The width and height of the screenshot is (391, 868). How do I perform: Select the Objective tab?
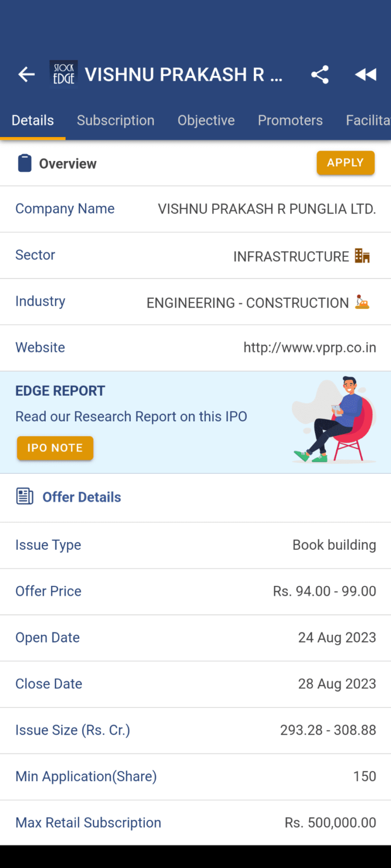206,120
